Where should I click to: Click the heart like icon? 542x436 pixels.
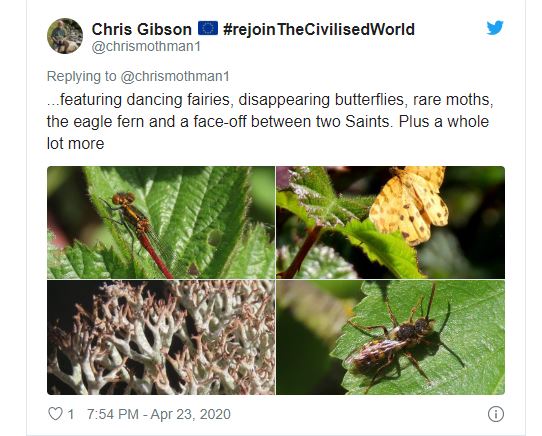point(55,414)
